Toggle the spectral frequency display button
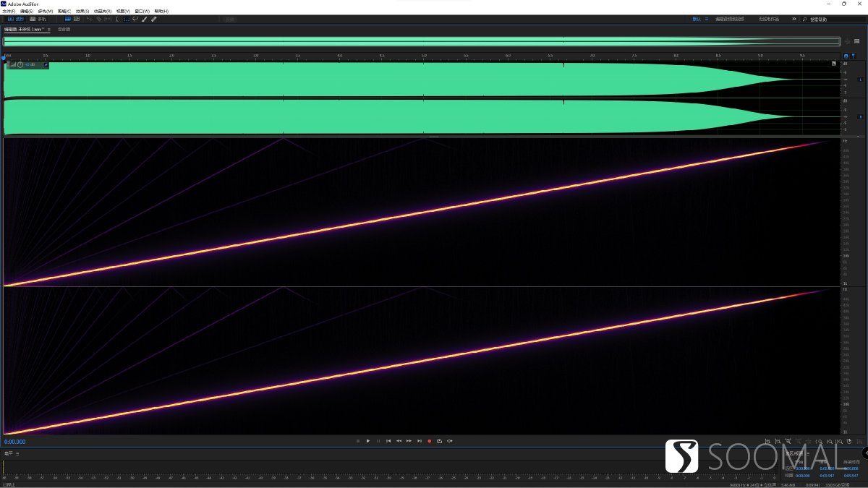The height and width of the screenshot is (488, 868). [x=68, y=20]
